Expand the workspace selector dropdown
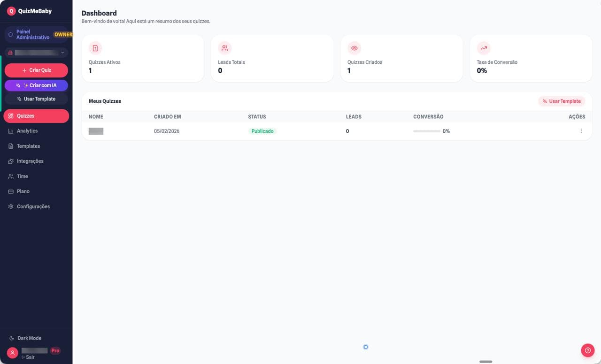The width and height of the screenshot is (601, 364). point(62,52)
